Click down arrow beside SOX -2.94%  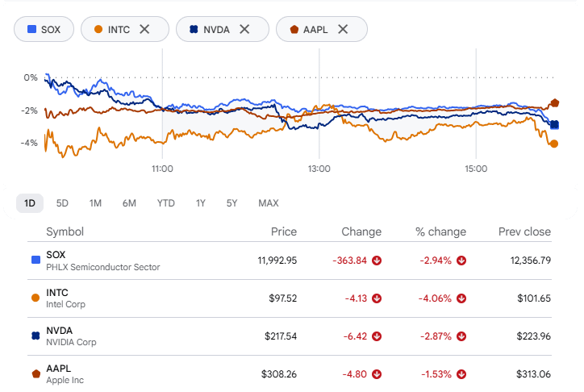(461, 261)
